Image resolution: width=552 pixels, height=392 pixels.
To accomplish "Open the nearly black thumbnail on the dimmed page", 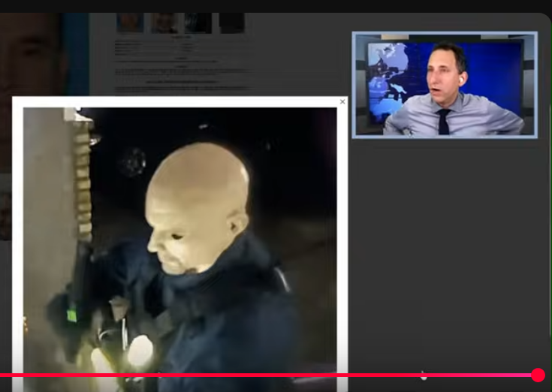I will [231, 23].
